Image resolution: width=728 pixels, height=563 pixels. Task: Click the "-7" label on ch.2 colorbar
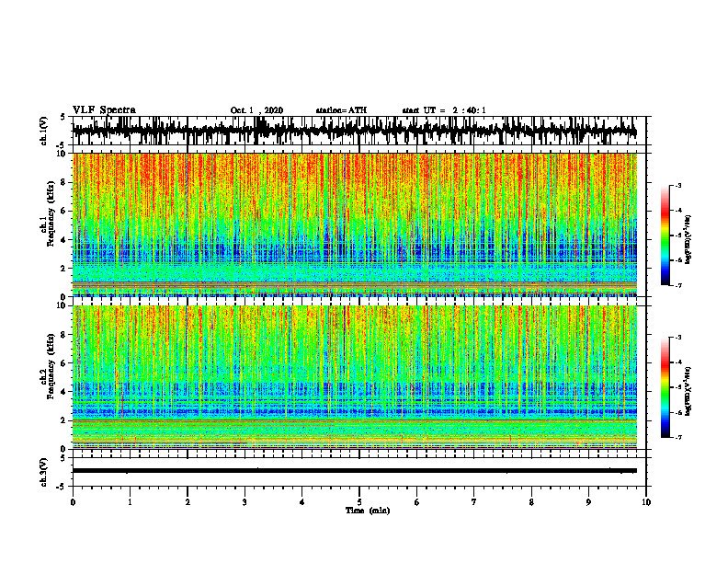678,437
